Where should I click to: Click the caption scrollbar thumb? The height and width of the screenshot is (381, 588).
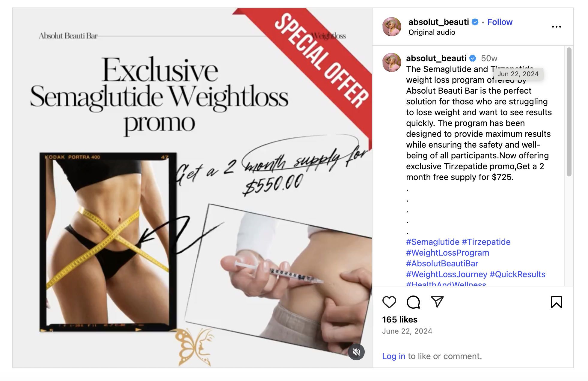click(x=569, y=112)
